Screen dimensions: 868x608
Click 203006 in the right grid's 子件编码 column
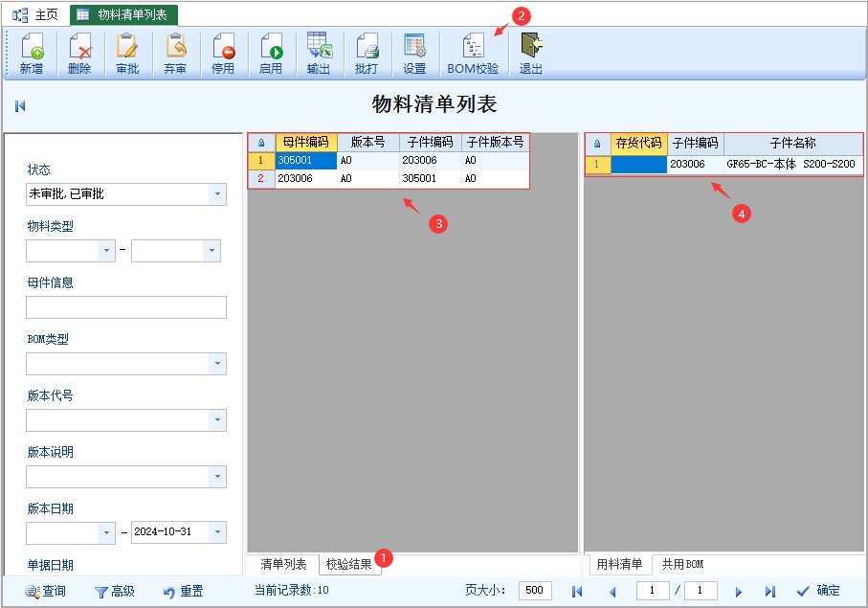pos(696,164)
